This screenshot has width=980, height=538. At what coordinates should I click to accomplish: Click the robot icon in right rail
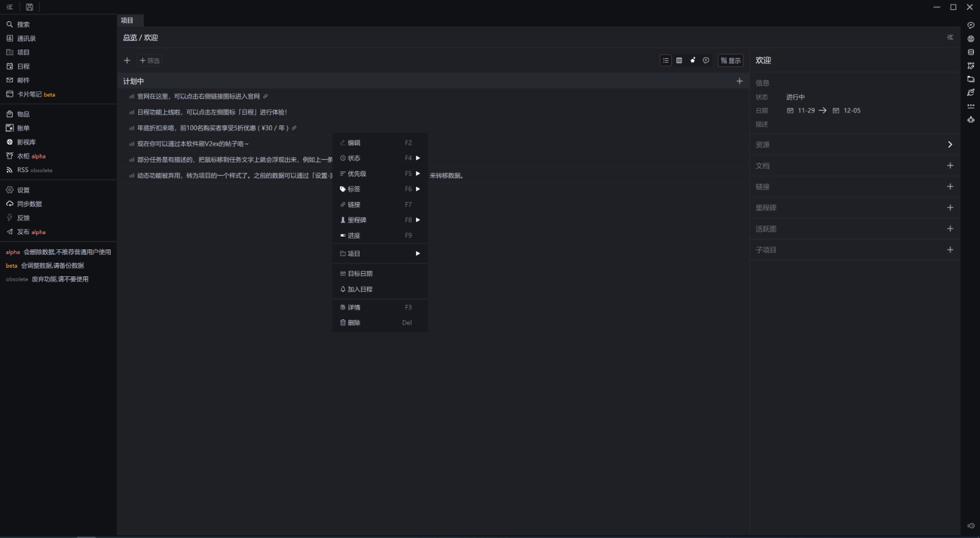coord(971,119)
